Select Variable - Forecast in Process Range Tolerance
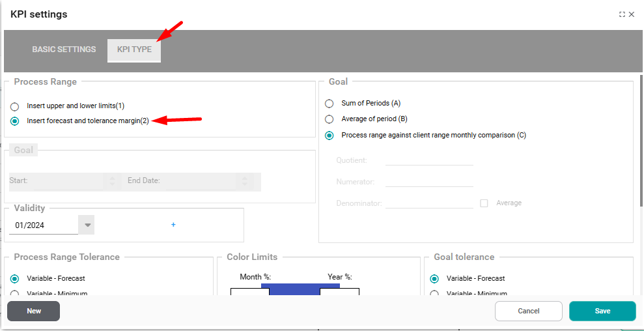 [x=15, y=278]
